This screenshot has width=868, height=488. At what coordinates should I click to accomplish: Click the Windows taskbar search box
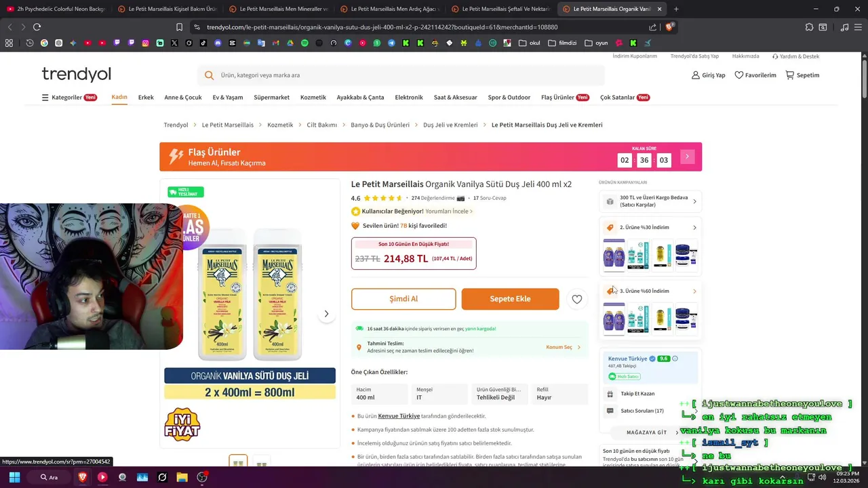50,477
